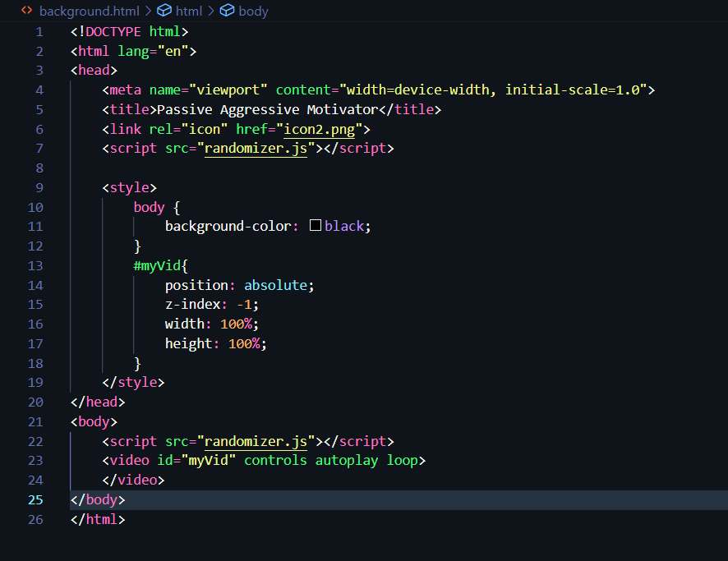Click the body CSS selector on line 10
The width and height of the screenshot is (728, 561).
click(x=149, y=207)
